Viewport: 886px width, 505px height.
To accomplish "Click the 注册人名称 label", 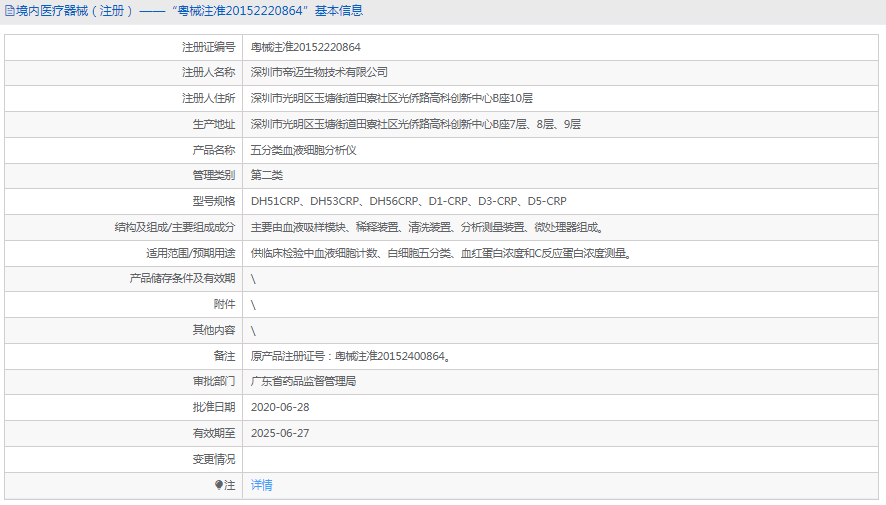I will 209,72.
